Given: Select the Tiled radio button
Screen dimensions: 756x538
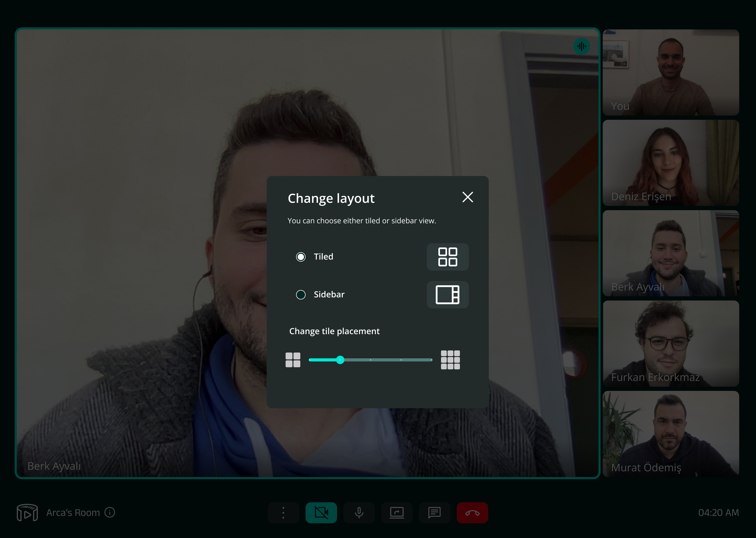Looking at the screenshot, I should [301, 257].
